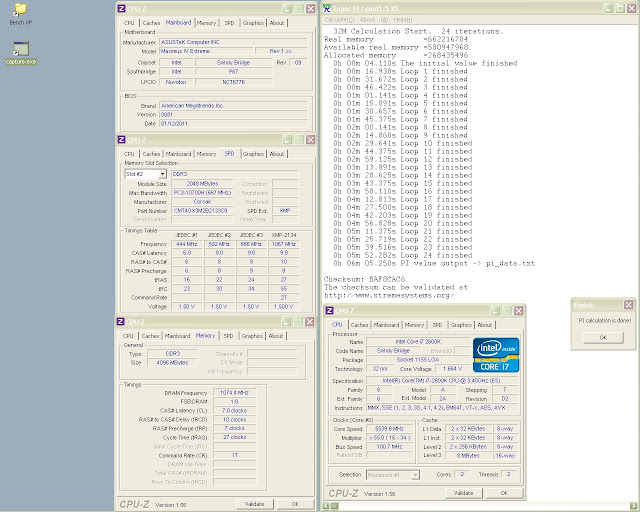Image resolution: width=640 pixels, height=512 pixels.
Task: Click the Core Speed 5539.6 MHz value
Action: [389, 429]
